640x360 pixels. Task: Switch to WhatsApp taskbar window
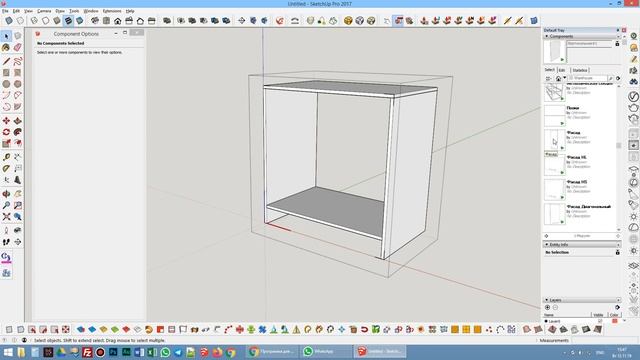pos(327,351)
